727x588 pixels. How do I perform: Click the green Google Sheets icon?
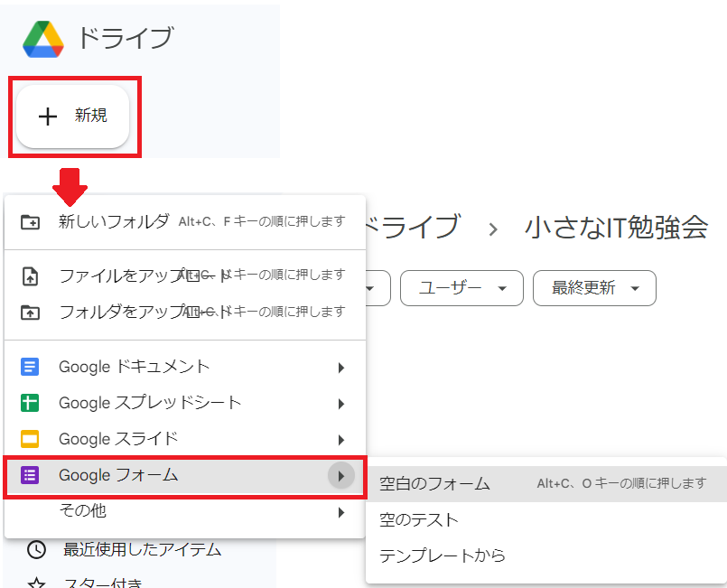pyautogui.click(x=31, y=403)
